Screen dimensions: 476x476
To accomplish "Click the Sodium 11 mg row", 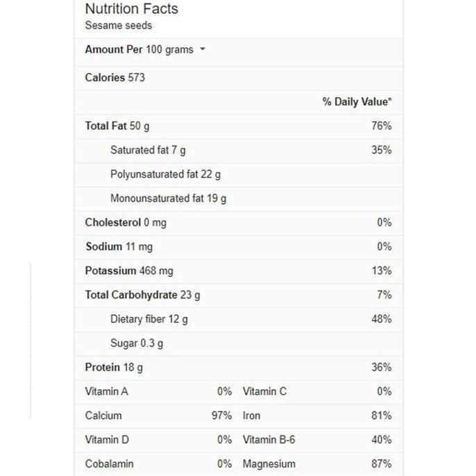I will tap(119, 247).
